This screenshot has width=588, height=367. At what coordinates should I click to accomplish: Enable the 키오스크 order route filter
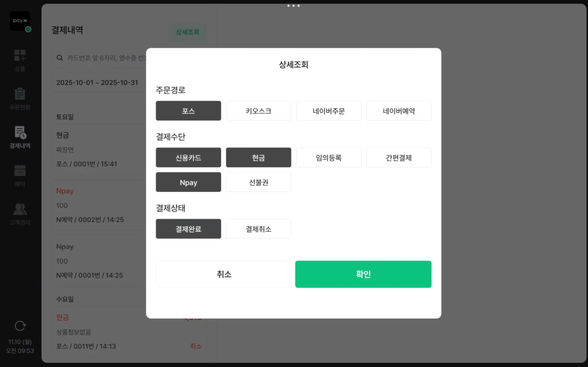(258, 111)
